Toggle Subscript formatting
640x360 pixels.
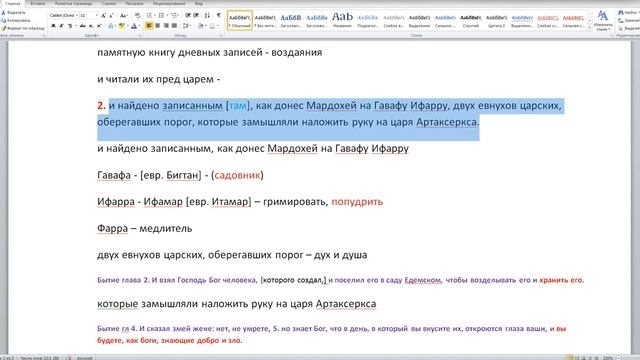tap(91, 26)
